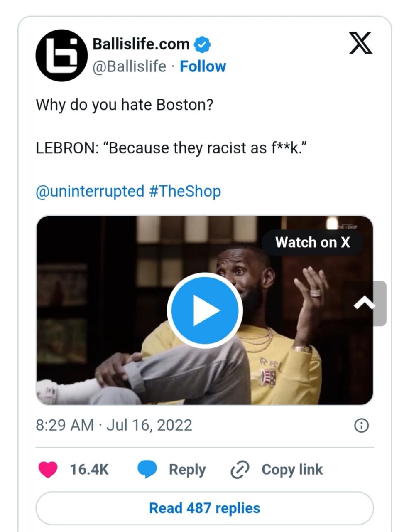Click the @Ballislife username handle

tap(130, 66)
